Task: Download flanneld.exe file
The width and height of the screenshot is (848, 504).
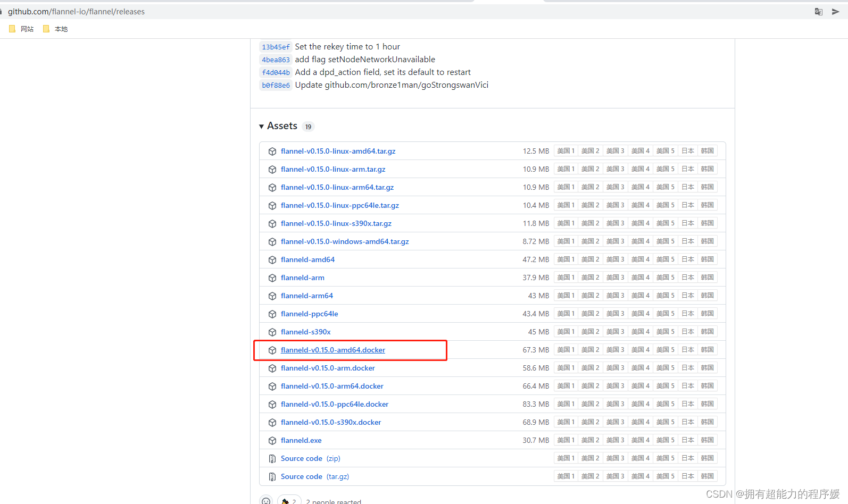Action: (301, 440)
